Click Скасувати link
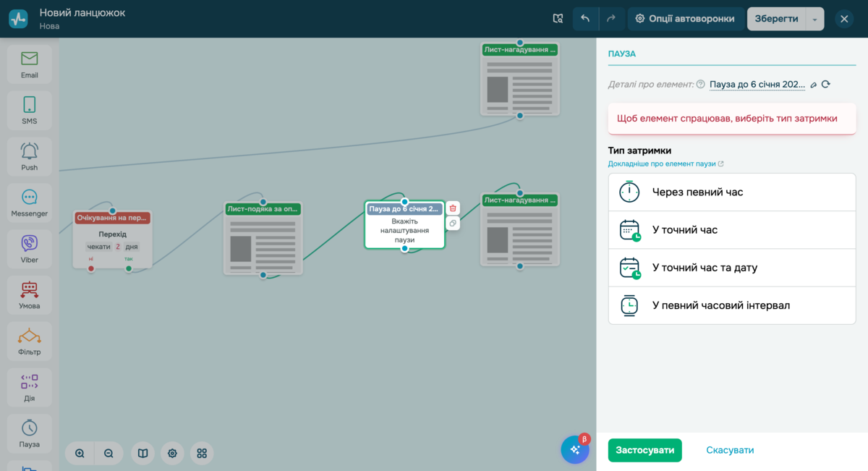Viewport: 868px width, 471px height. (x=730, y=450)
